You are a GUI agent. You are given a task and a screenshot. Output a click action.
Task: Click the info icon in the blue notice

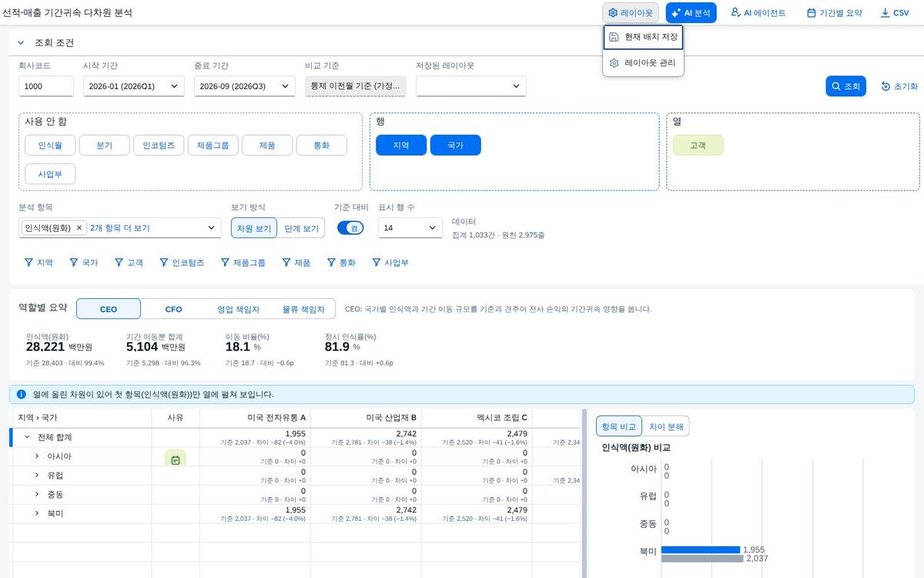[x=22, y=394]
